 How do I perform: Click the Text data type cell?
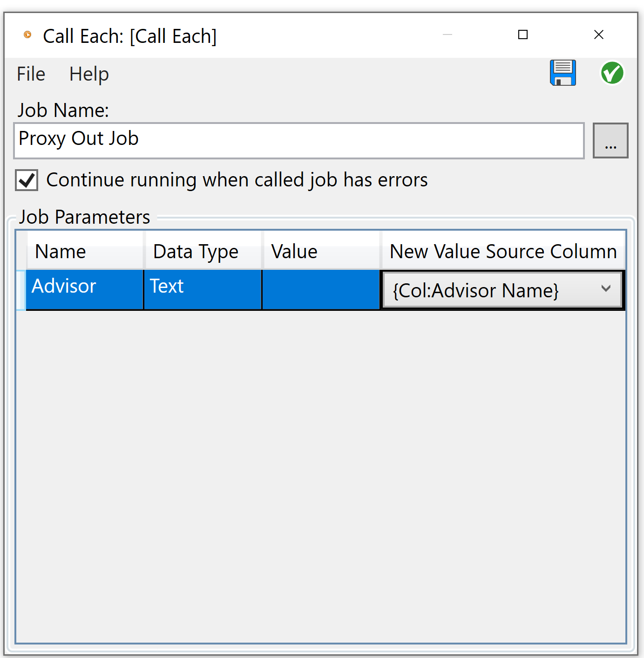coord(166,286)
